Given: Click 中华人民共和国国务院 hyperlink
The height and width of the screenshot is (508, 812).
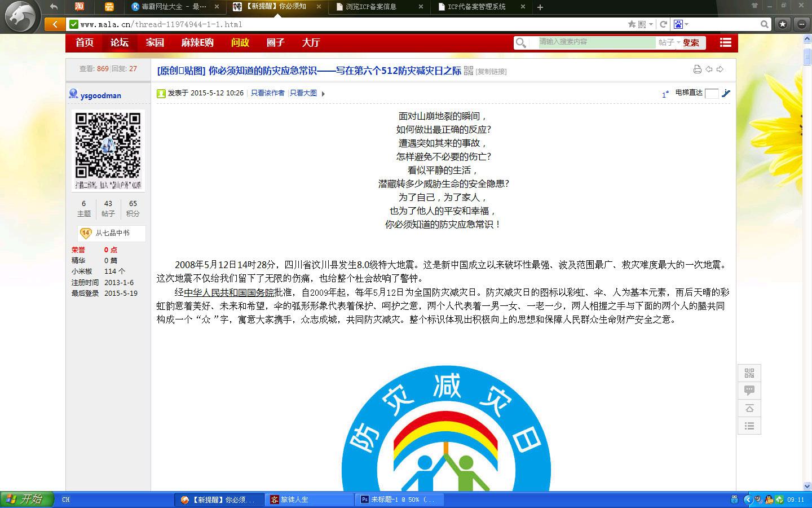Looking at the screenshot, I should pyautogui.click(x=229, y=292).
